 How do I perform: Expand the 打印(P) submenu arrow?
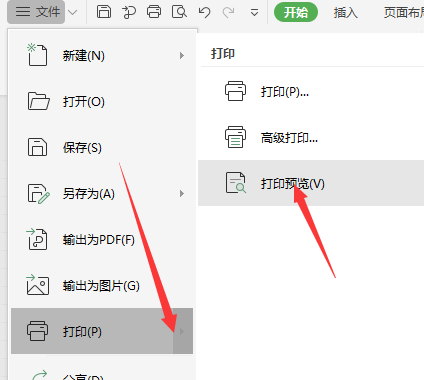[182, 331]
